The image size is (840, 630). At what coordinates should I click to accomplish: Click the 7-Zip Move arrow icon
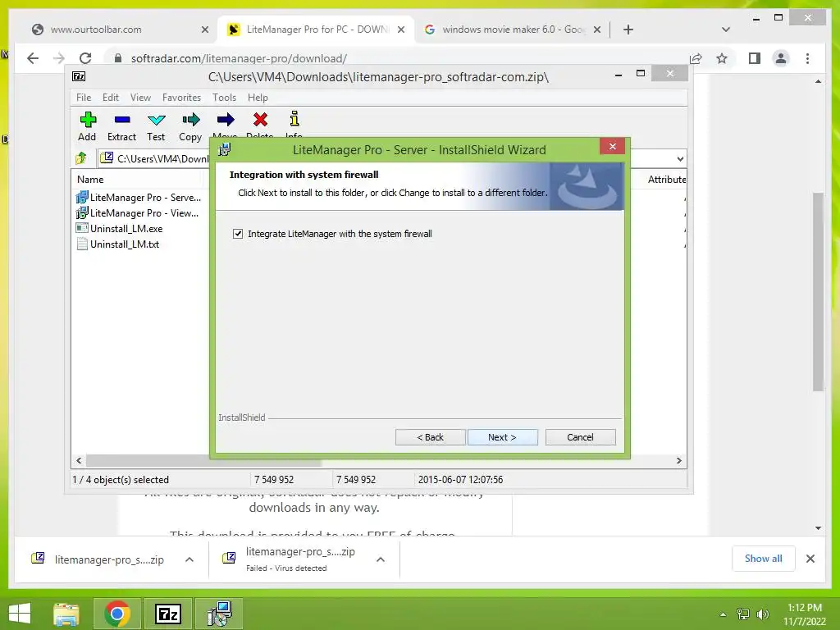click(x=226, y=120)
